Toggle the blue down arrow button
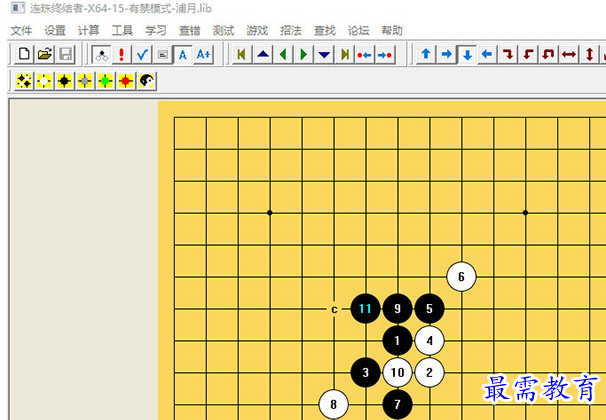The image size is (606, 420). pyautogui.click(x=467, y=54)
